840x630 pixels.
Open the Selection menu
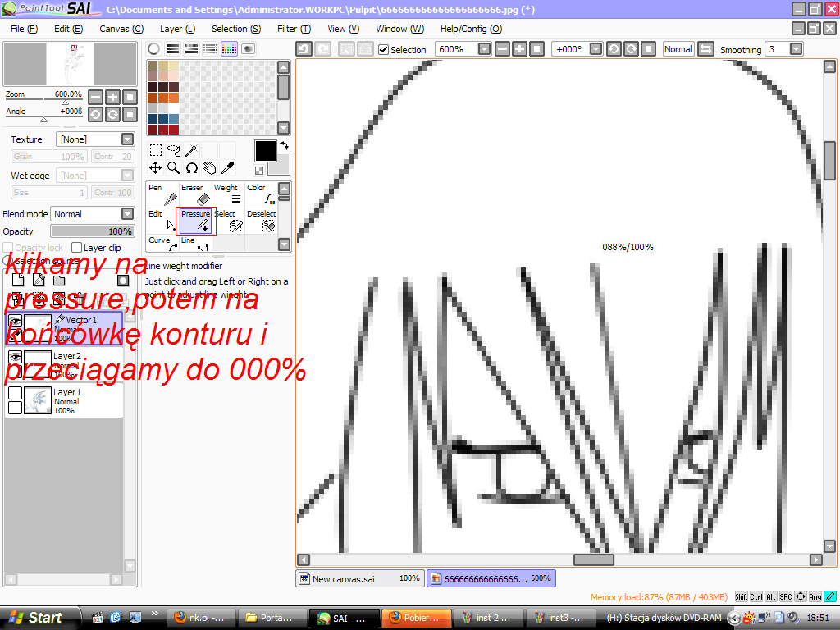235,29
